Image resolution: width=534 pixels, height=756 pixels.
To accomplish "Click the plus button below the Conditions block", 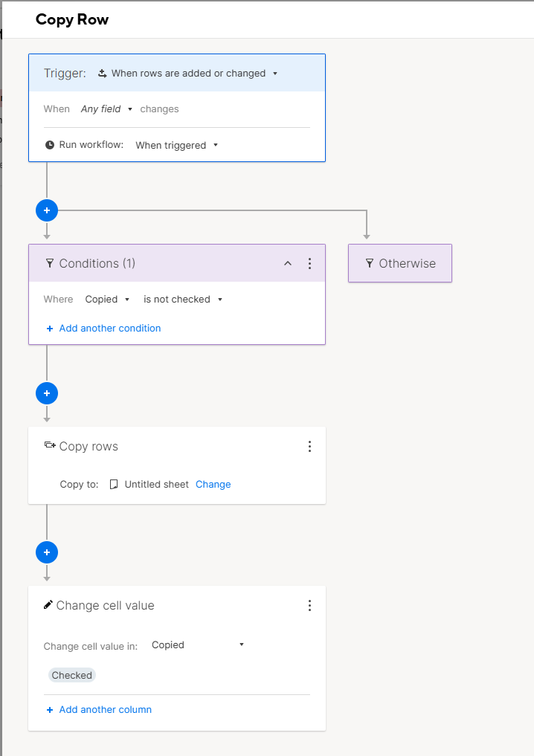I will click(47, 393).
